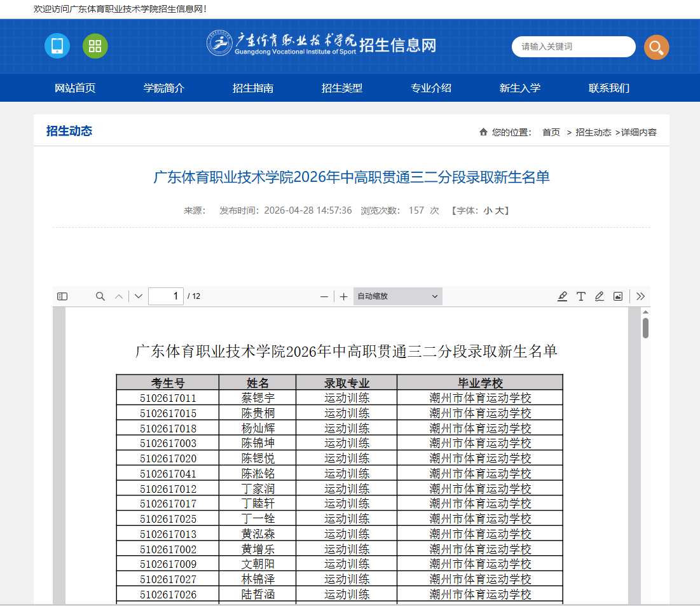Click the PDF page number field
Screen dimensions: 700x606
pyautogui.click(x=166, y=296)
